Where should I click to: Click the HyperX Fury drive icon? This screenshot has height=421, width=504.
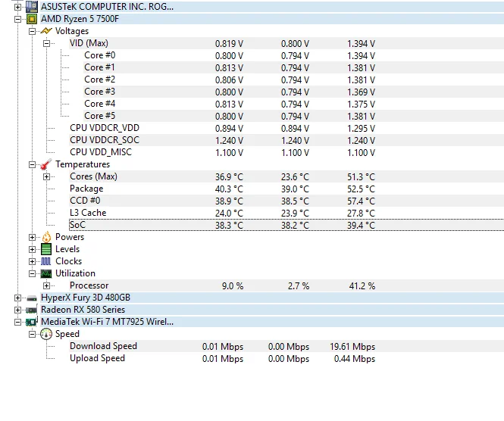pos(32,298)
